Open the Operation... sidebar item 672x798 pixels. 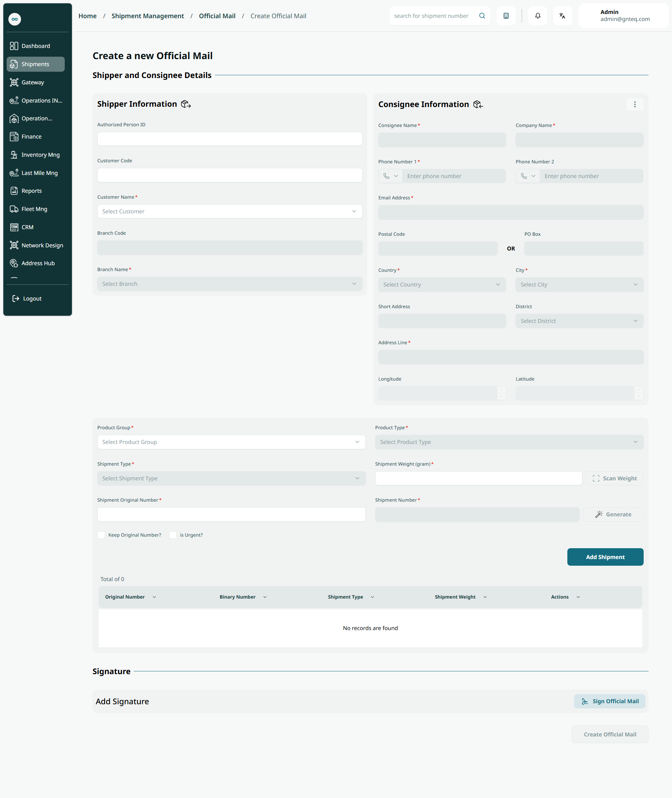[x=36, y=118]
